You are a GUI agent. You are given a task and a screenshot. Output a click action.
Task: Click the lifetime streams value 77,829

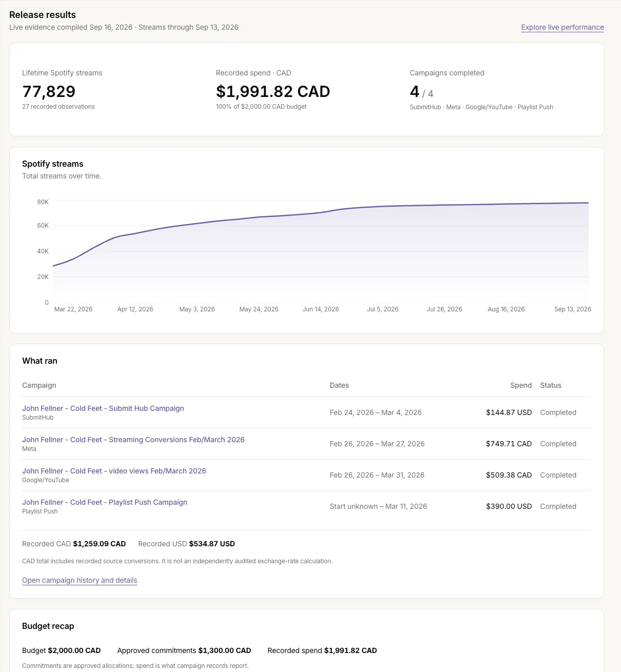click(49, 91)
